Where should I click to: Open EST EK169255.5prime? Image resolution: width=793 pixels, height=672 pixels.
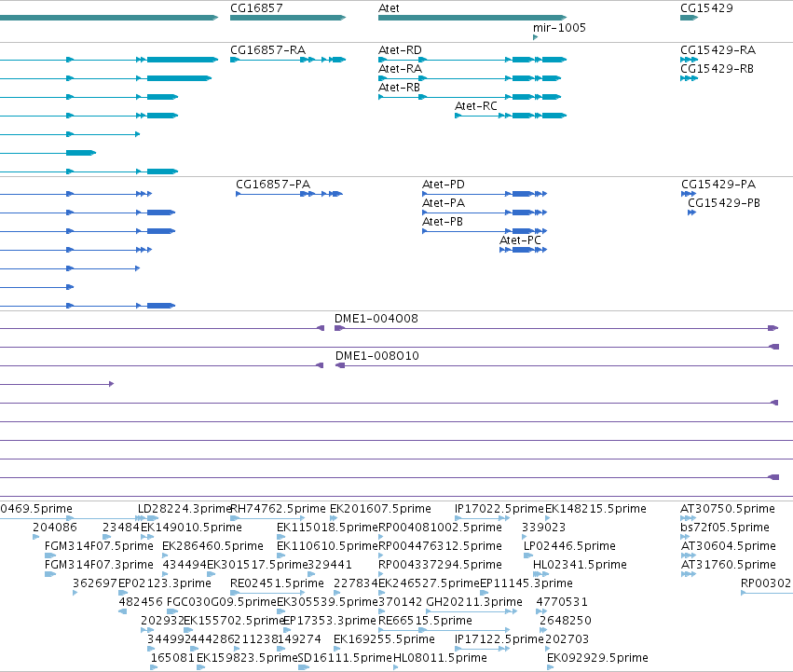point(384,639)
